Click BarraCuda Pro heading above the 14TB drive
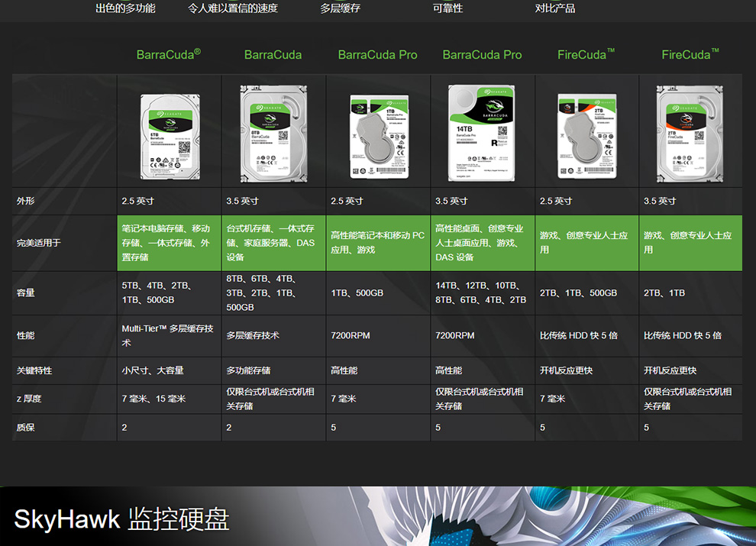The height and width of the screenshot is (546, 756). (482, 54)
